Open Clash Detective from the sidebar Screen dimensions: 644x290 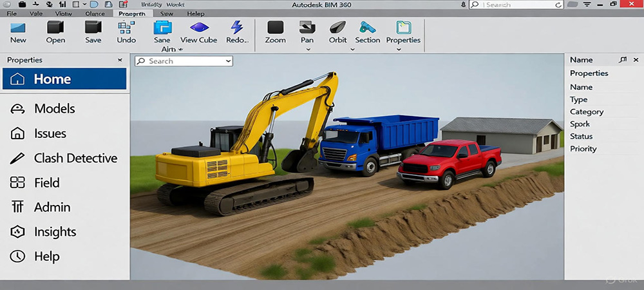click(x=75, y=158)
